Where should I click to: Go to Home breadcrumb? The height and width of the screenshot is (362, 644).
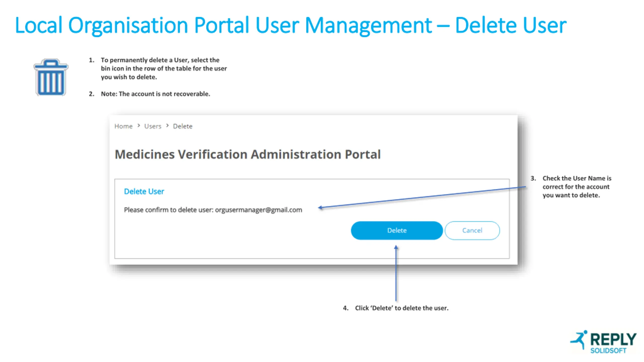point(123,126)
